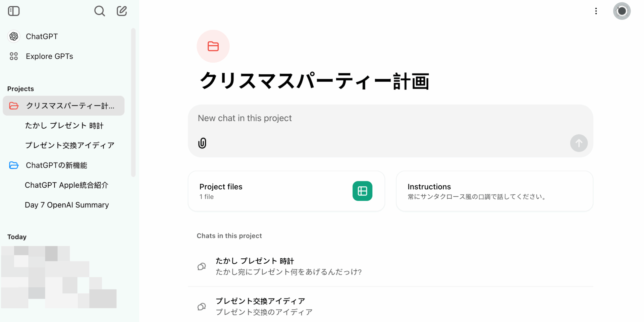Open the user profile avatar menu
The image size is (644, 322).
[622, 11]
